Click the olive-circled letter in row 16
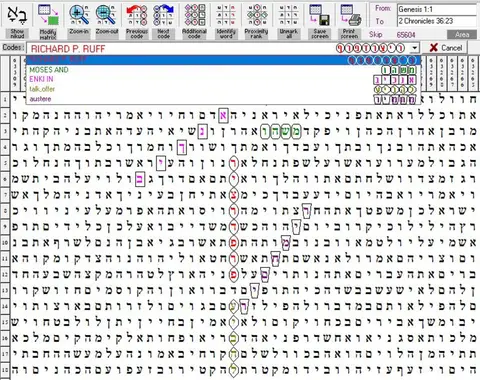480x380 pixels. [234, 339]
